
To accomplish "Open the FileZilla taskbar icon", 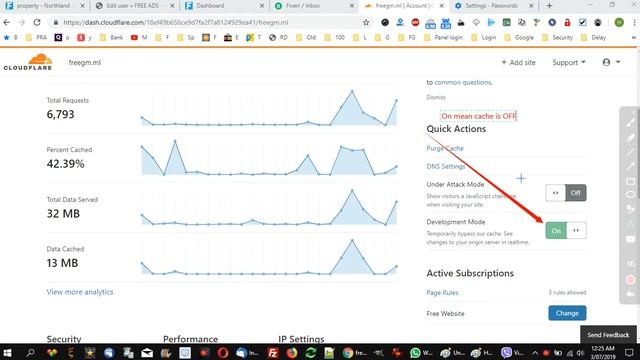I will pos(273,352).
